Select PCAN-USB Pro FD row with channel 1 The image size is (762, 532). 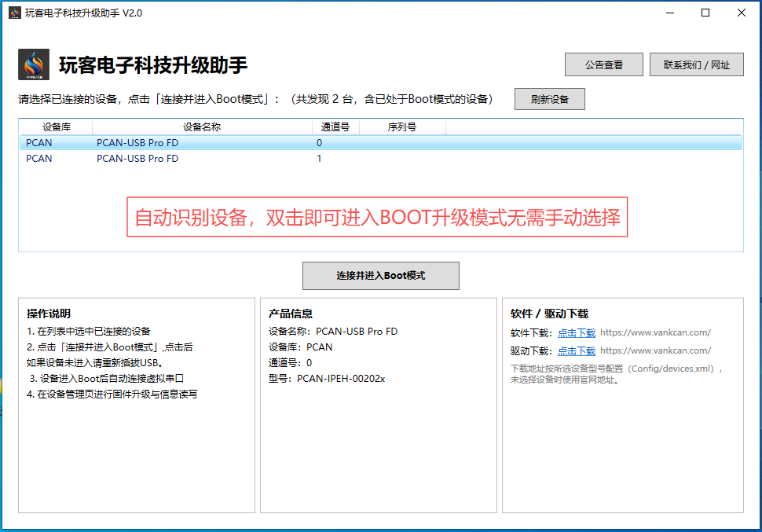pyautogui.click(x=380, y=159)
